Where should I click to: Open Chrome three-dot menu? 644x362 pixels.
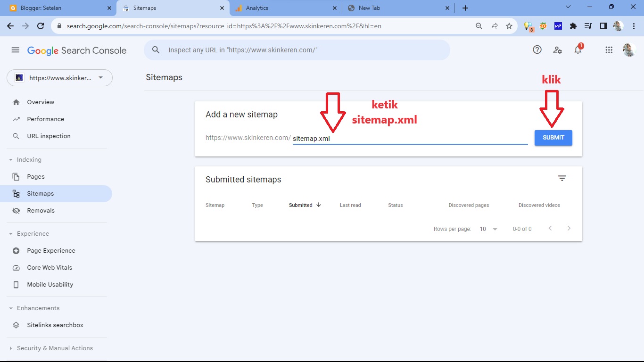coord(634,26)
